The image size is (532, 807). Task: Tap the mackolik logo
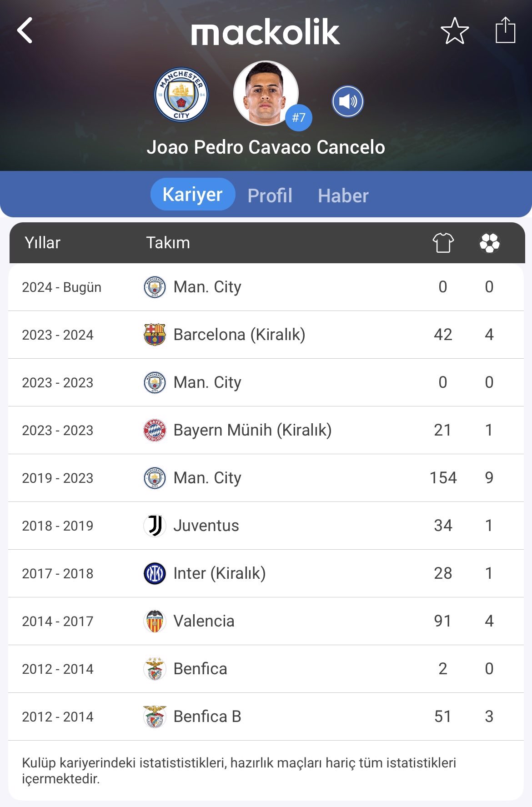click(266, 32)
